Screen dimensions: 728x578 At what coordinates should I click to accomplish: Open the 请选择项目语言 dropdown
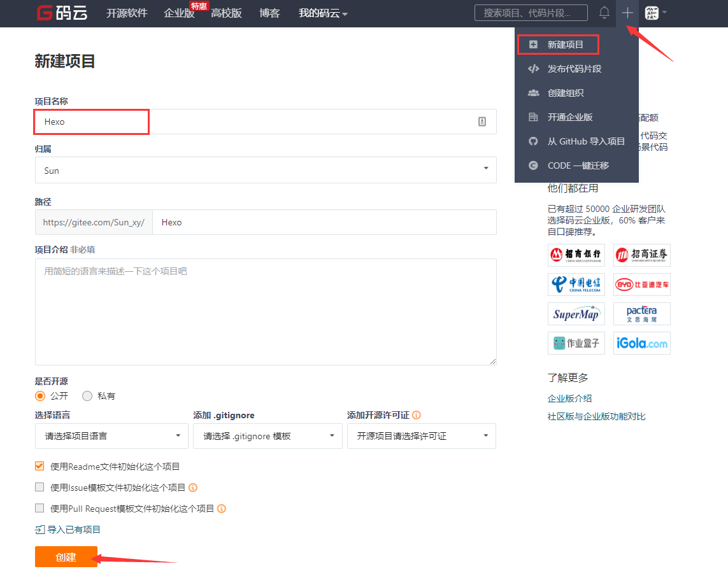click(111, 436)
